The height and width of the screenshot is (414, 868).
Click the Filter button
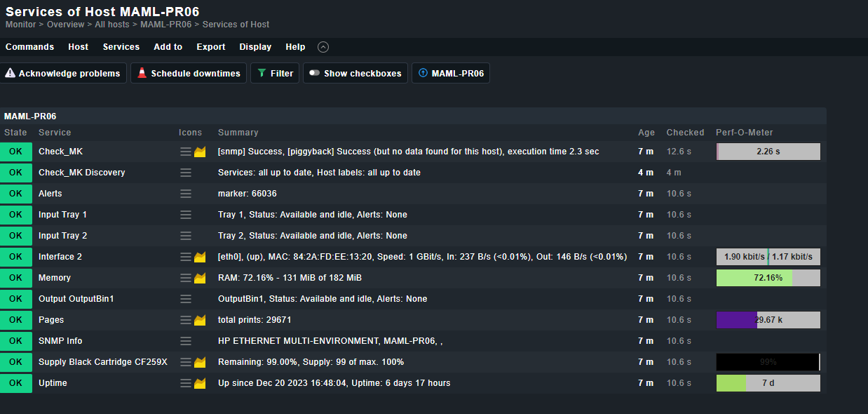click(x=275, y=74)
